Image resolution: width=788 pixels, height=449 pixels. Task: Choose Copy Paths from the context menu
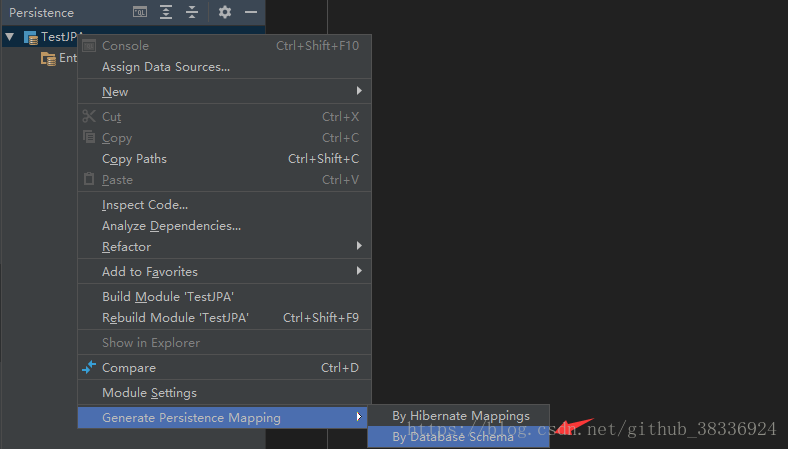pyautogui.click(x=225, y=159)
